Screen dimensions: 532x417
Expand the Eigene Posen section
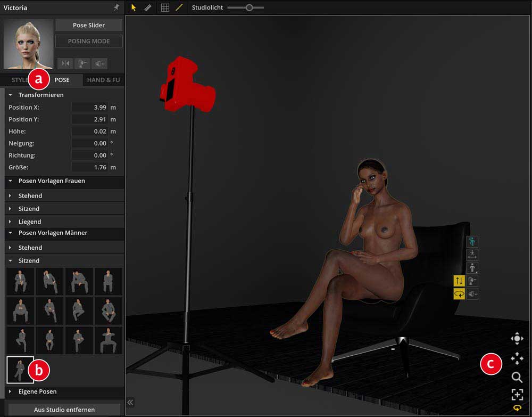click(10, 391)
